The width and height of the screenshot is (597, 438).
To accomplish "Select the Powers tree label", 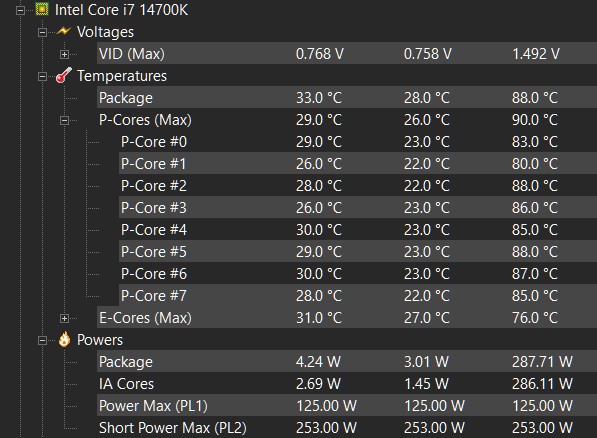I will (x=100, y=340).
